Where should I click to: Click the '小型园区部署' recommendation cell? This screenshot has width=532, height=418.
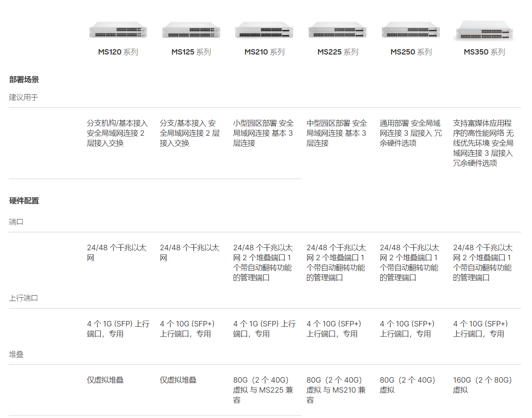tap(263, 133)
